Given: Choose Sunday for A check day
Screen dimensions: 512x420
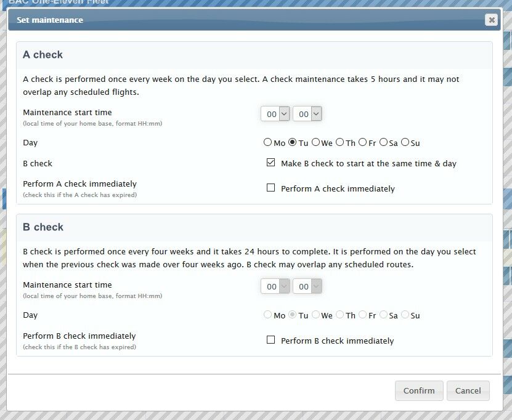Looking at the screenshot, I should click(405, 143).
